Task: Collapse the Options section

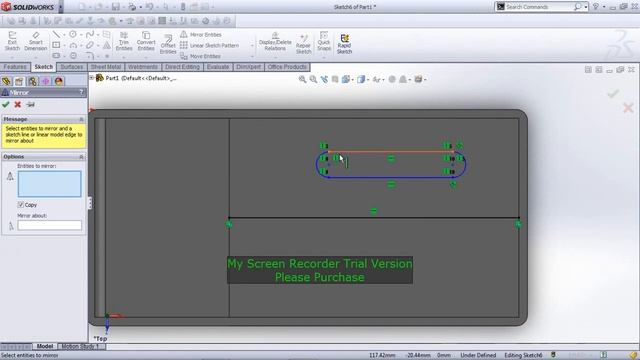Action: pos(81,157)
